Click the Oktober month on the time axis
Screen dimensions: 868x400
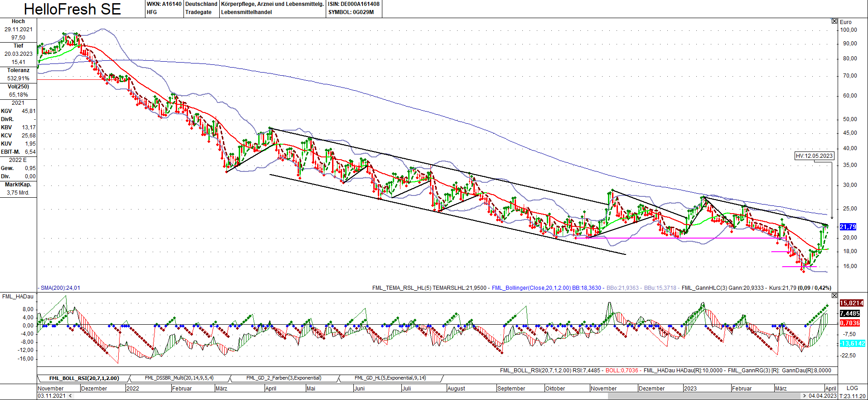pos(555,389)
